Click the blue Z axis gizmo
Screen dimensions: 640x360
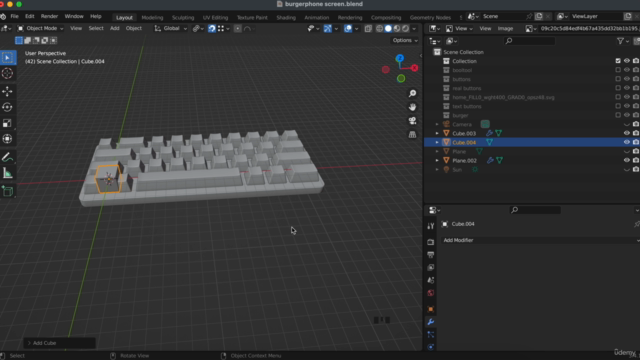pos(400,58)
